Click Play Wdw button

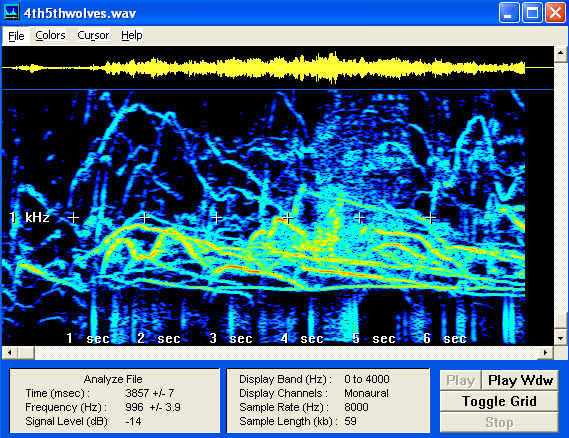click(x=520, y=380)
